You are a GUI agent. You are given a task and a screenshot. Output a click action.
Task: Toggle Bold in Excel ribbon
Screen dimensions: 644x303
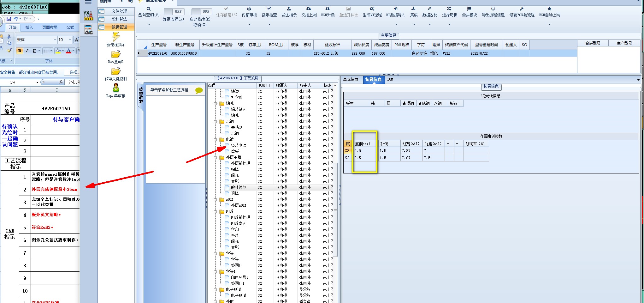click(x=20, y=51)
